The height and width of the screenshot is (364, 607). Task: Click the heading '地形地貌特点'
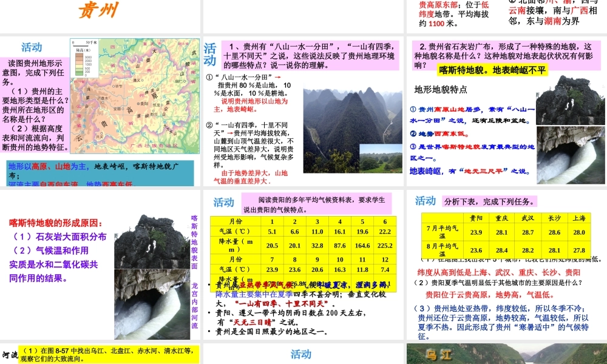click(441, 90)
